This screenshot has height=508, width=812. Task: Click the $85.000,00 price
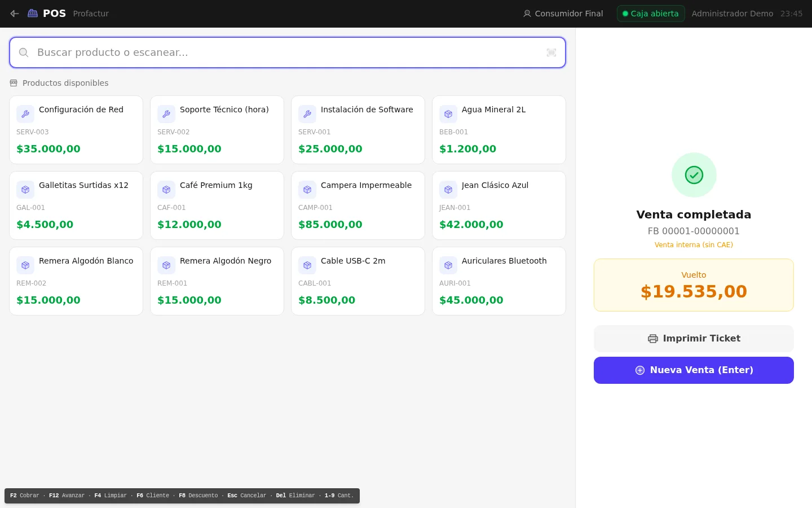330,225
